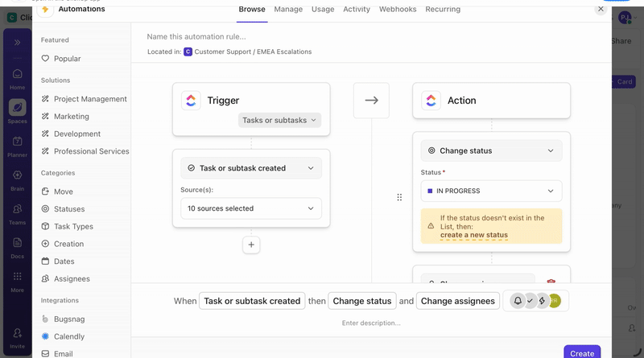
Task: Expand Task or subtask created dropdown
Action: (x=250, y=168)
